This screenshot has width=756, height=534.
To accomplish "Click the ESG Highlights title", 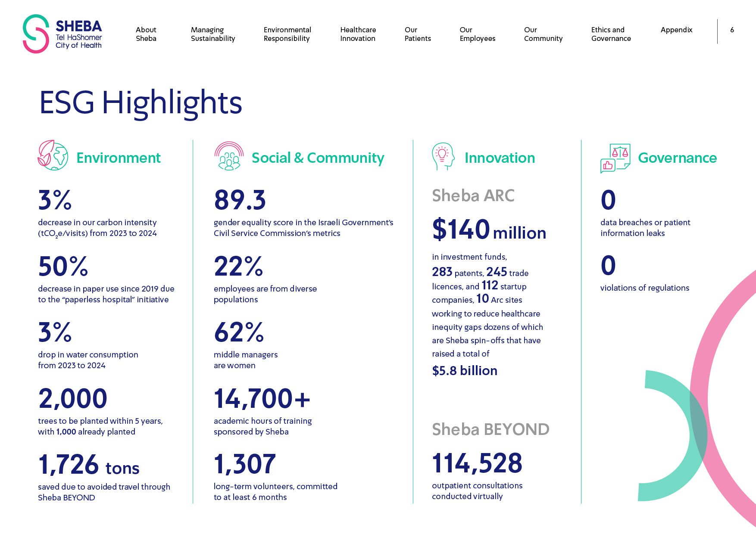I will click(x=141, y=103).
